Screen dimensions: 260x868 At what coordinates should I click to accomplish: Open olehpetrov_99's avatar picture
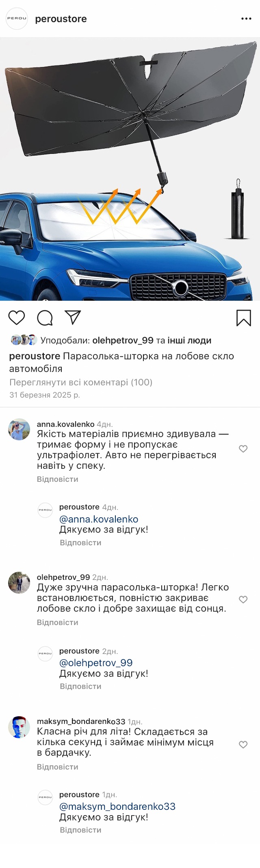tap(19, 582)
